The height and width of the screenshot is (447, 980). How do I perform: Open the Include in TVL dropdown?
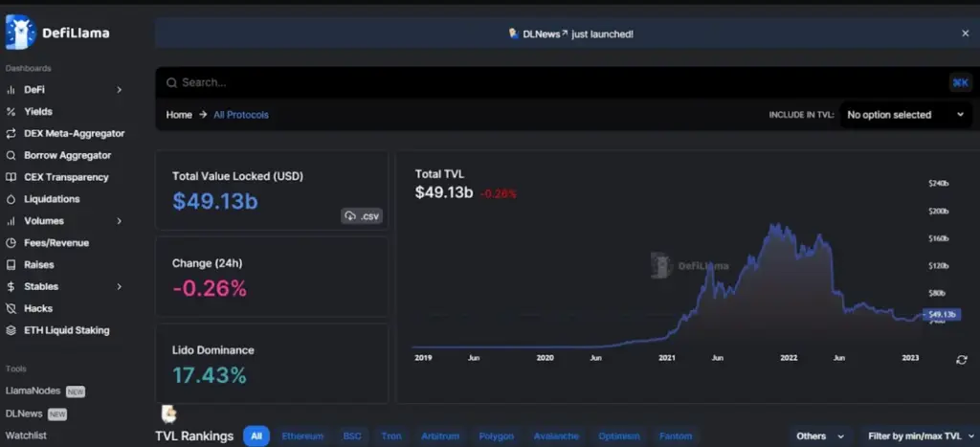905,115
